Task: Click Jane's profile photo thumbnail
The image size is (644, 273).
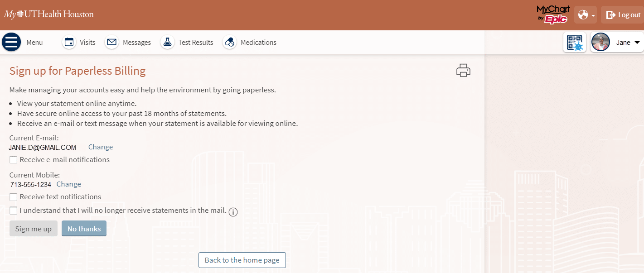Action: click(600, 43)
